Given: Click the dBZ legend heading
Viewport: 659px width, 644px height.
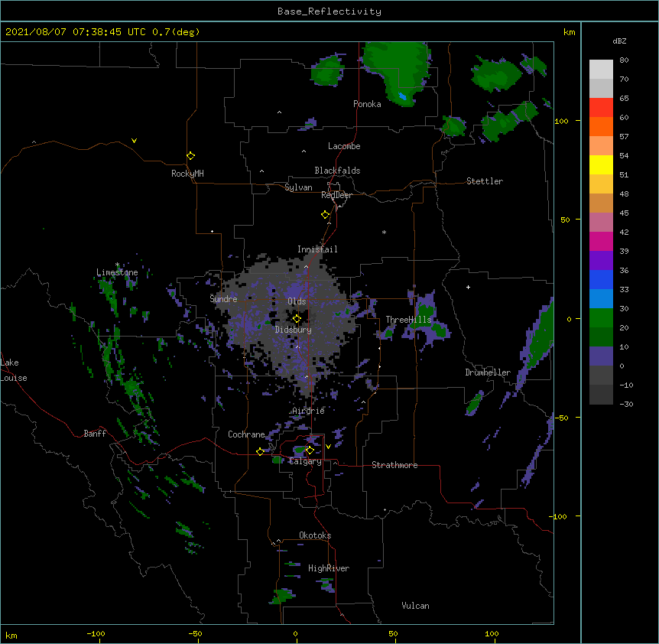Looking at the screenshot, I should tap(619, 41).
